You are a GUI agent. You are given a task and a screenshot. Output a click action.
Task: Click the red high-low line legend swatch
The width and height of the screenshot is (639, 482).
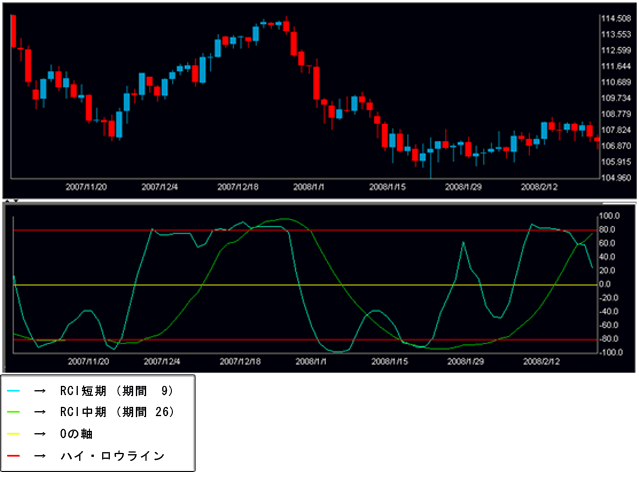pyautogui.click(x=13, y=456)
